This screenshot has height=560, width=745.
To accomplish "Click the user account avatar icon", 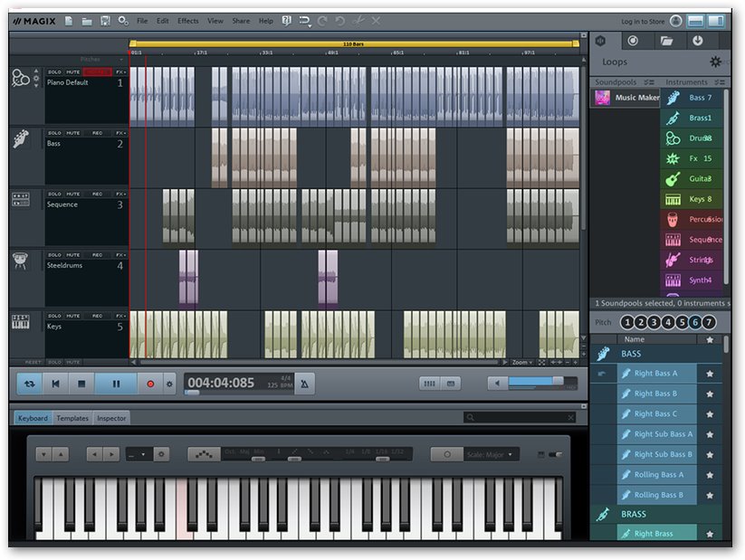I will pyautogui.click(x=675, y=21).
